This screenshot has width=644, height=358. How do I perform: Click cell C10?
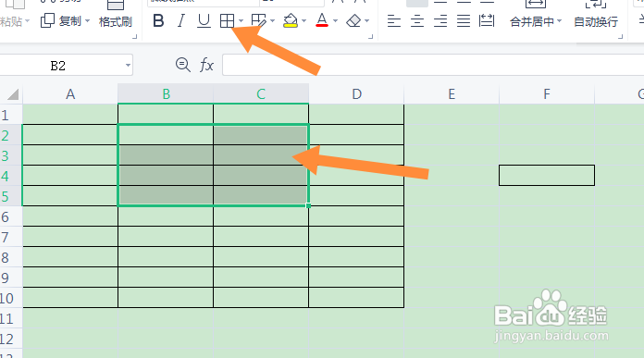[261, 298]
